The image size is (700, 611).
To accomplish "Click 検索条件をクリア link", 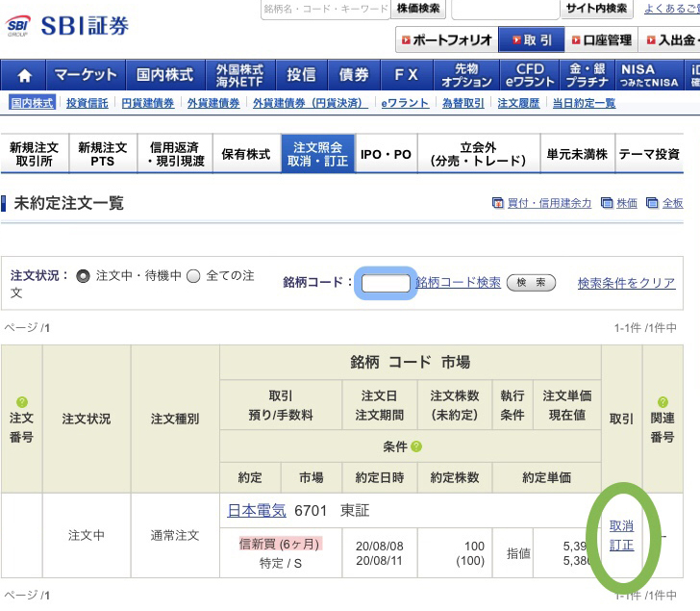I will pyautogui.click(x=626, y=283).
